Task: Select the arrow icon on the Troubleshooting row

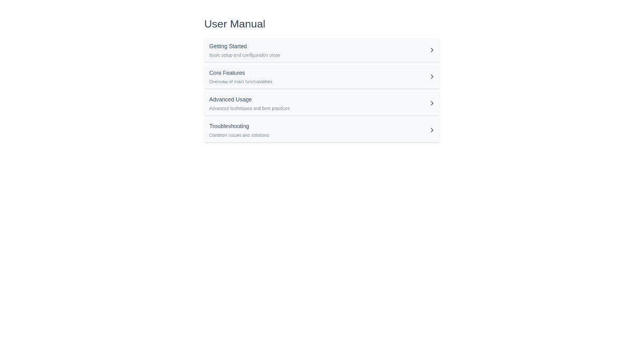Action: coord(432,130)
